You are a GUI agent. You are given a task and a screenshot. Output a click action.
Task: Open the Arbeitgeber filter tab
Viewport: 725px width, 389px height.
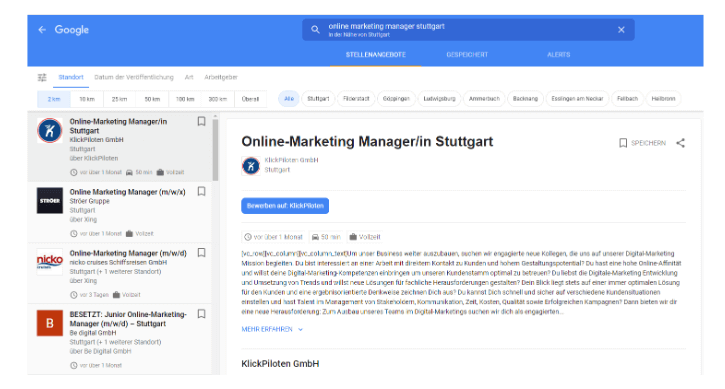coord(221,77)
